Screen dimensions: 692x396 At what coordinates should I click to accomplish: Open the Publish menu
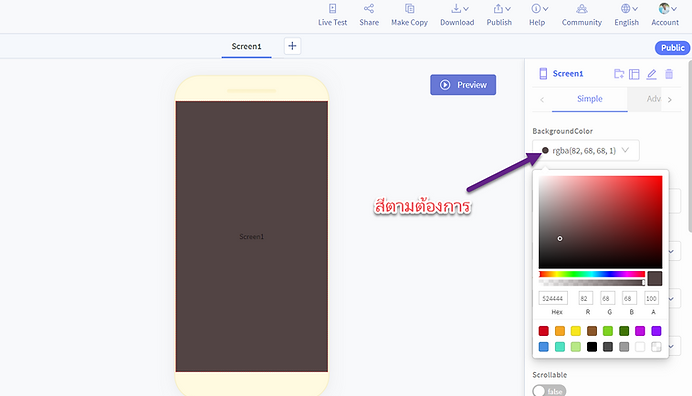coord(499,15)
